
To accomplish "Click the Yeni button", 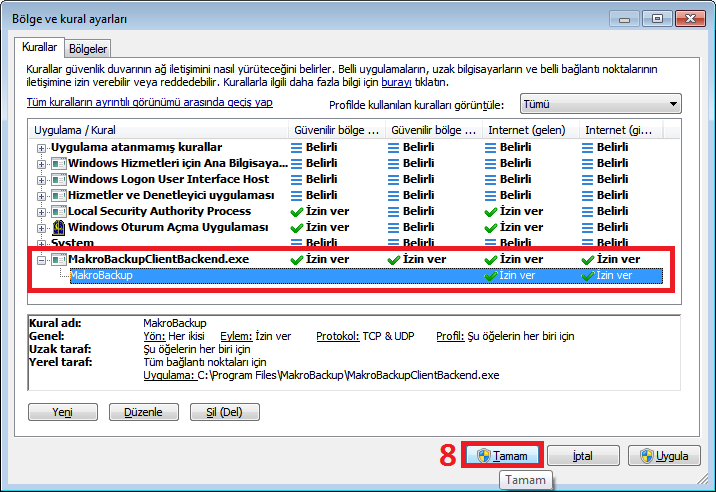I will coord(63,412).
